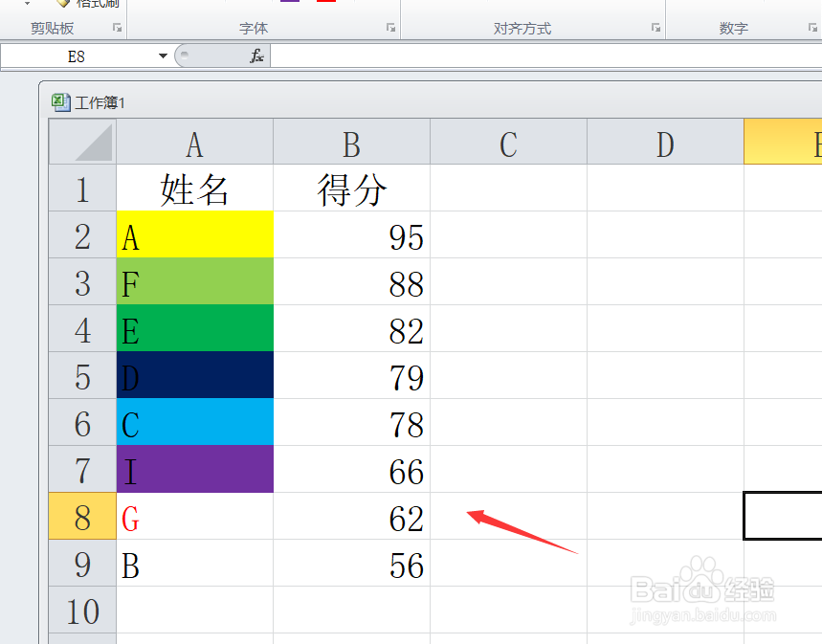Select the score cell 62
Viewport: 822px width, 644px height.
coord(351,516)
